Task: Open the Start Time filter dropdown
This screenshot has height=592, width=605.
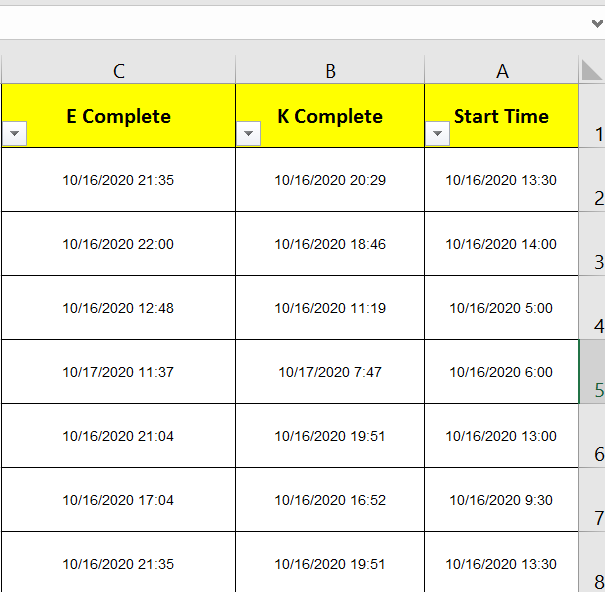Action: click(x=437, y=134)
